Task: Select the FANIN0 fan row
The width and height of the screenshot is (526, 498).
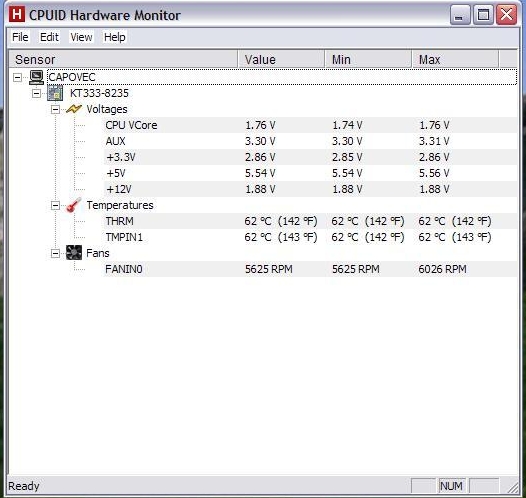Action: 310,269
